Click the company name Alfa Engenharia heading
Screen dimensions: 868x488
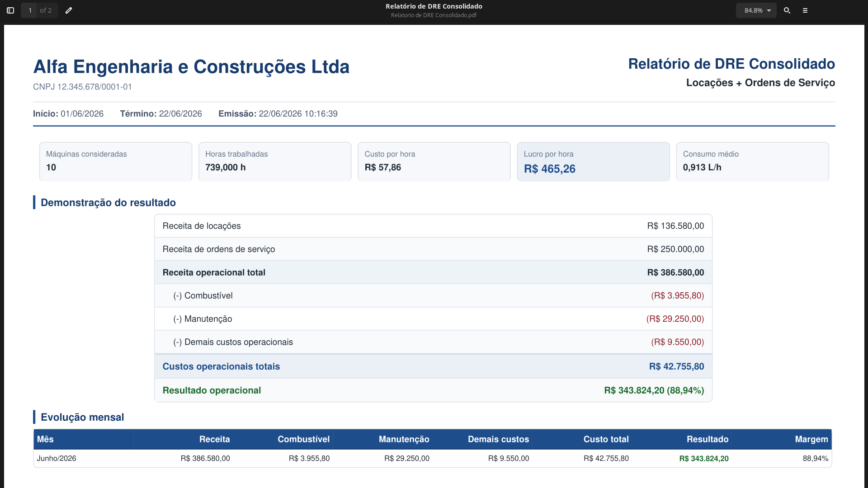coord(191,67)
